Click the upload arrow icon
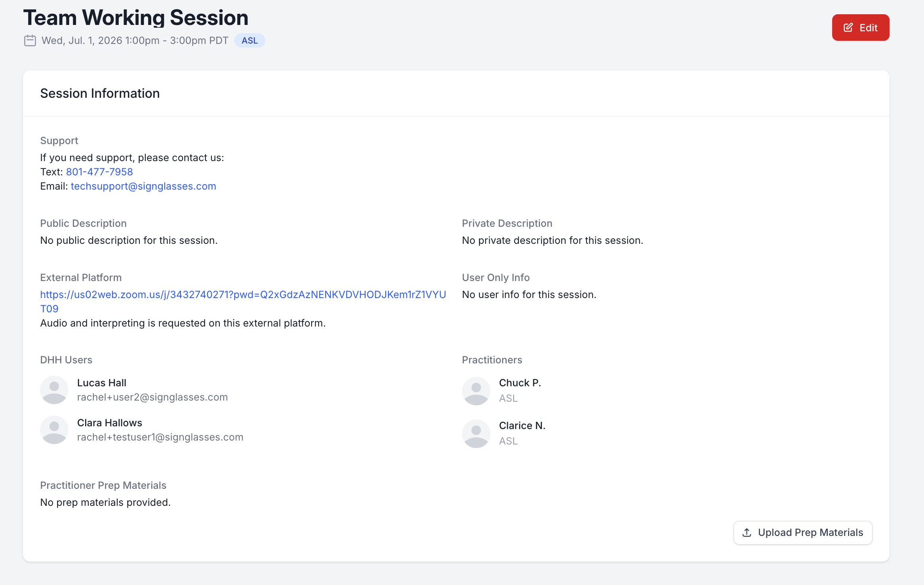This screenshot has height=585, width=924. (747, 533)
